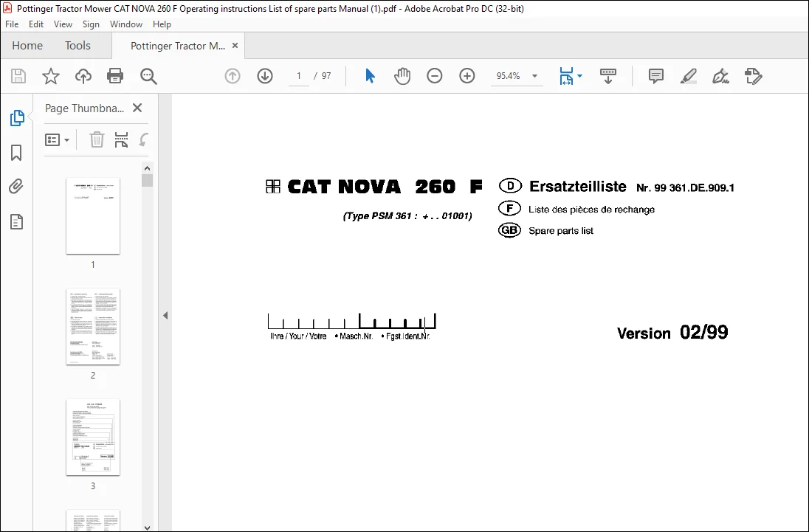Screen dimensions: 809x532
Task: Show the Attachments paperclip panel
Action: (16, 186)
